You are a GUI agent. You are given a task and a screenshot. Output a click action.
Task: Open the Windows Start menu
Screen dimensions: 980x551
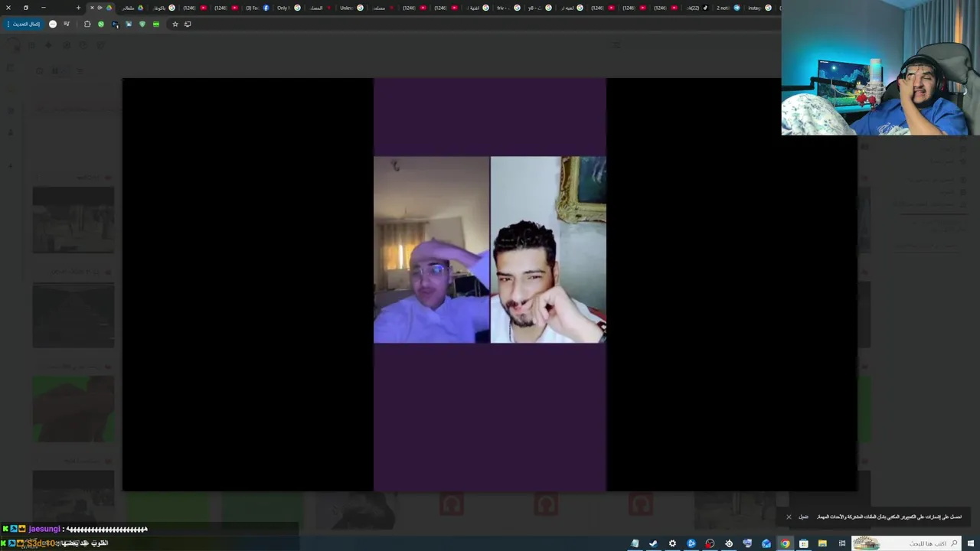tap(970, 543)
